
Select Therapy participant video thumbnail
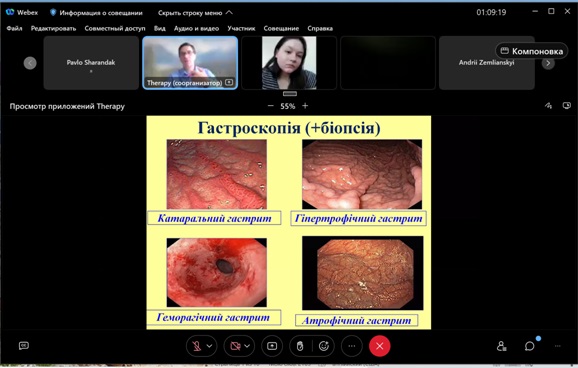(x=190, y=63)
